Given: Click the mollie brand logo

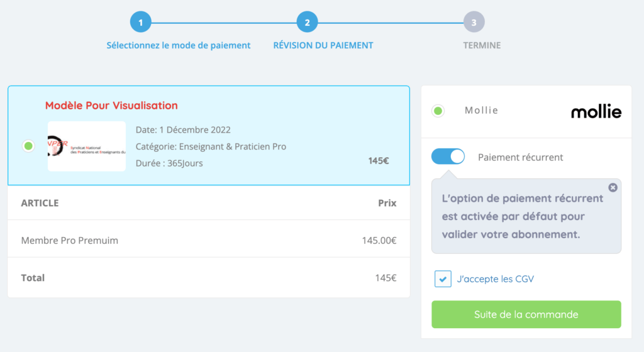Looking at the screenshot, I should click(x=596, y=112).
